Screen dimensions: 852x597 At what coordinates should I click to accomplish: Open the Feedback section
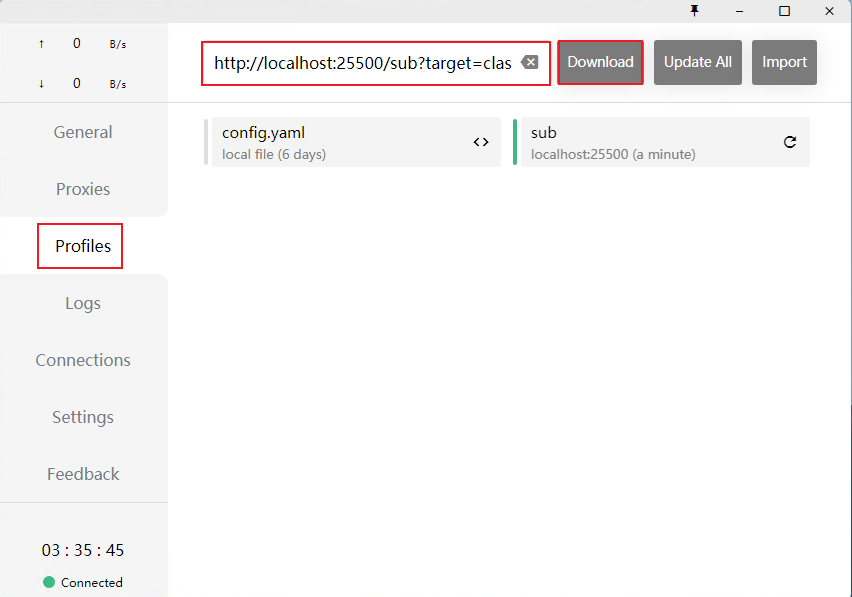[x=83, y=474]
